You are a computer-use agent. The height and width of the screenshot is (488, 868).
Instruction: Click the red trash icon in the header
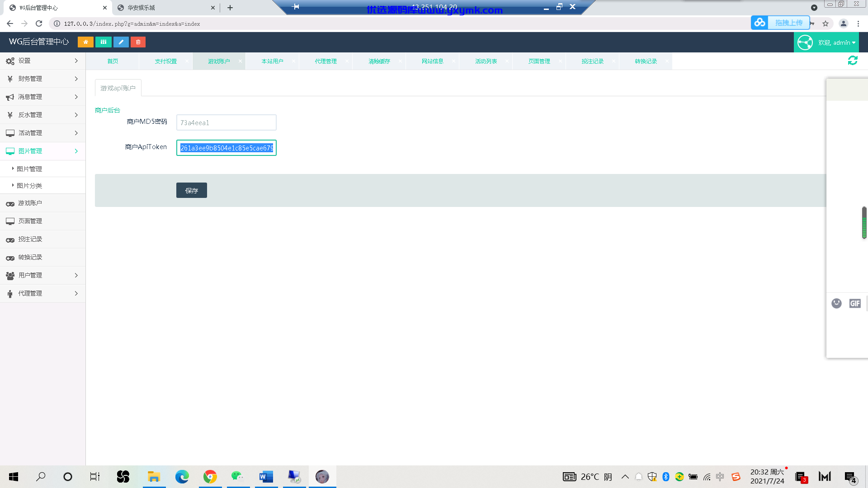coord(138,42)
